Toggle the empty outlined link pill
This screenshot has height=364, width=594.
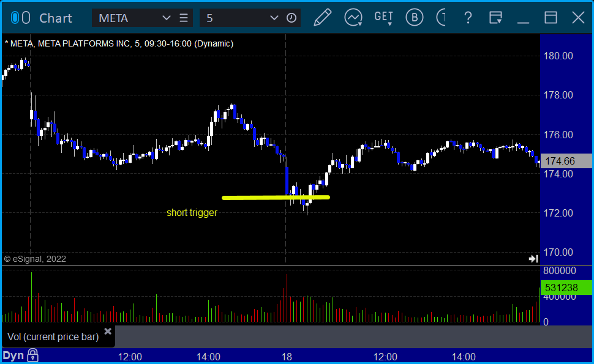pos(26,18)
